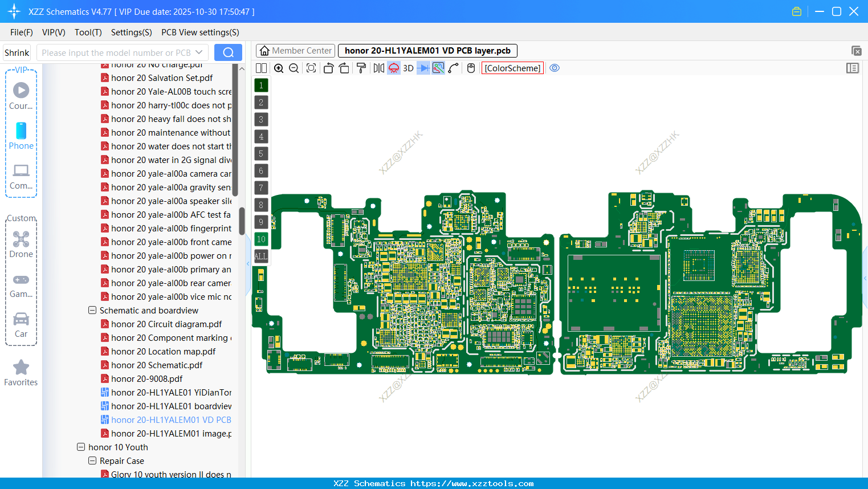Viewport: 868px width, 489px height.
Task: Select the curve connection tool
Action: point(454,68)
